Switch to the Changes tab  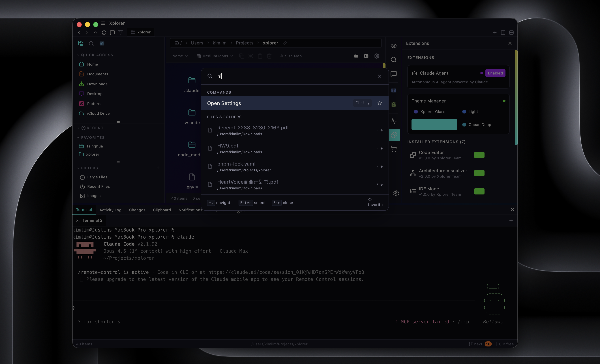coord(137,210)
